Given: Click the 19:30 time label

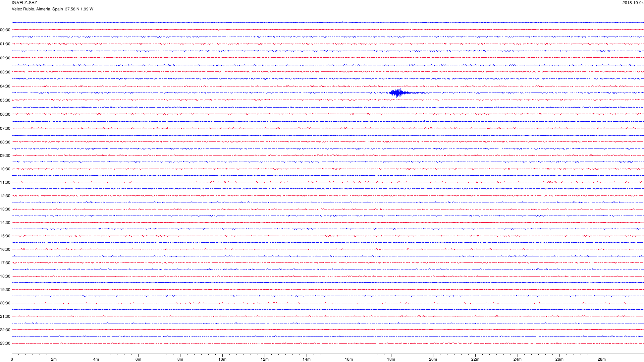Looking at the screenshot, I should (5, 290).
